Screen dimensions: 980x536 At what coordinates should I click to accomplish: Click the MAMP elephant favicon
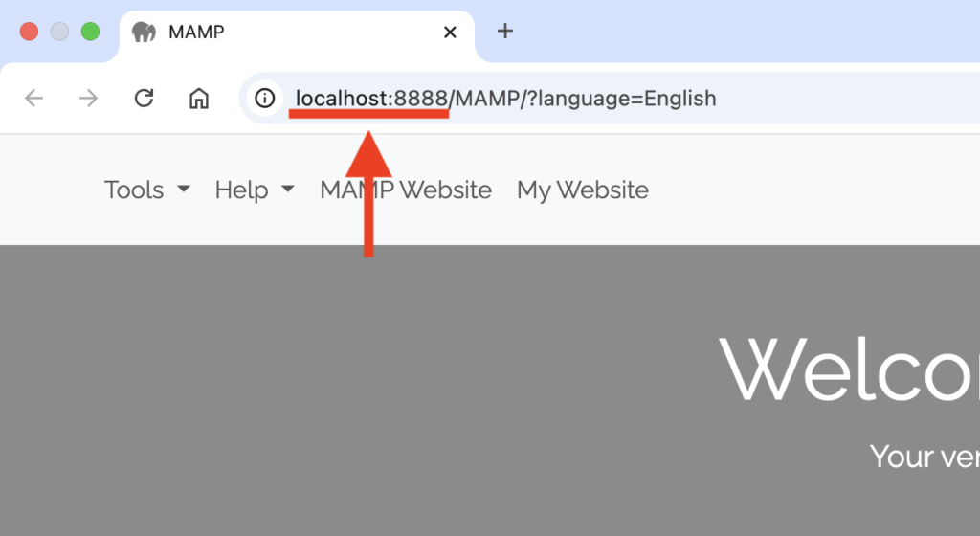coord(144,32)
